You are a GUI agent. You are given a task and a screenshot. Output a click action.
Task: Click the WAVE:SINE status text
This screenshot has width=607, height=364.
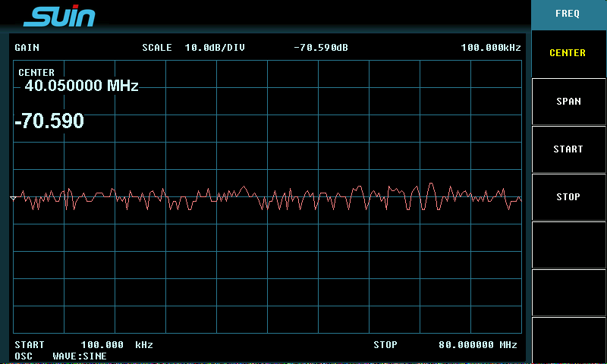tap(80, 356)
